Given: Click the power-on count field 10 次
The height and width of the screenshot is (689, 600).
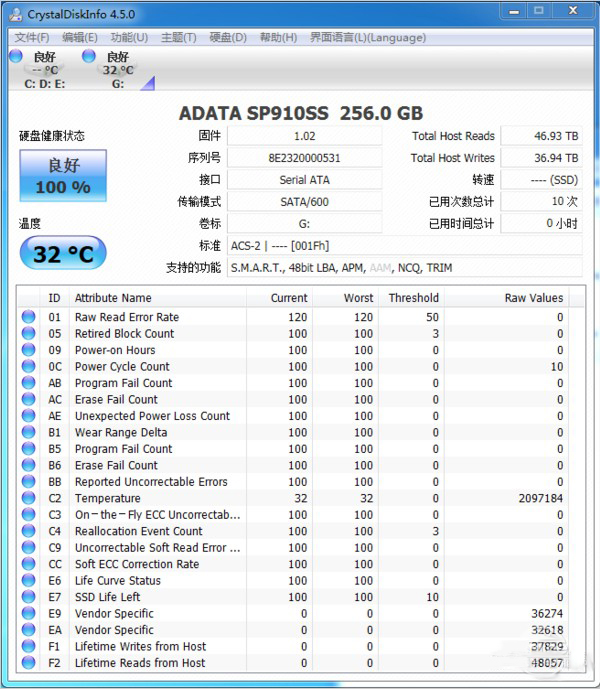Looking at the screenshot, I should (542, 202).
